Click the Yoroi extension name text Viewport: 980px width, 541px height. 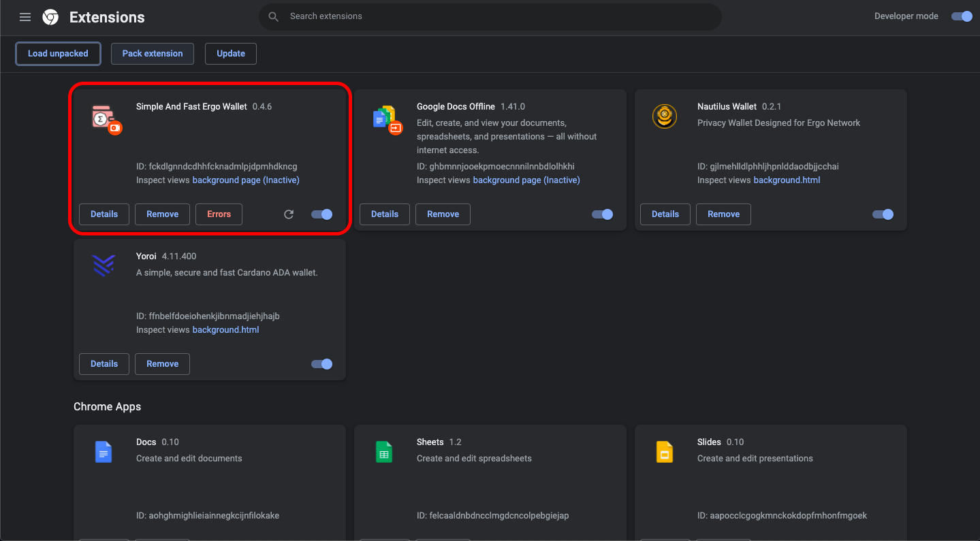coord(146,257)
